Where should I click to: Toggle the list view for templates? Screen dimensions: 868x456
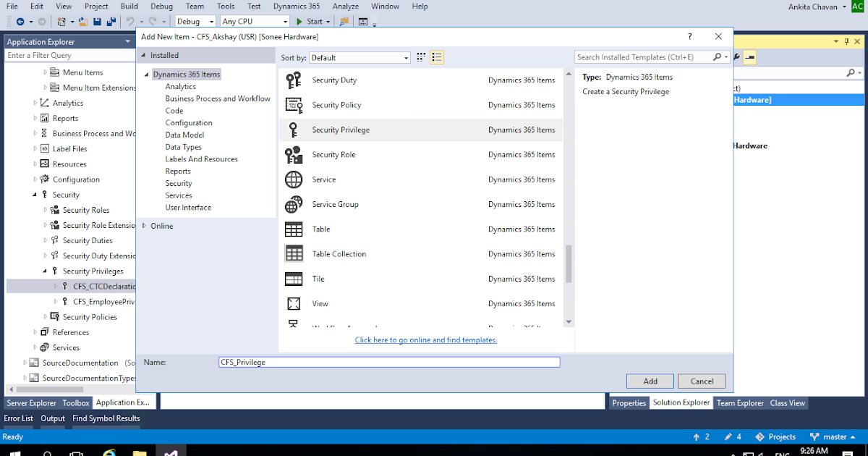436,57
